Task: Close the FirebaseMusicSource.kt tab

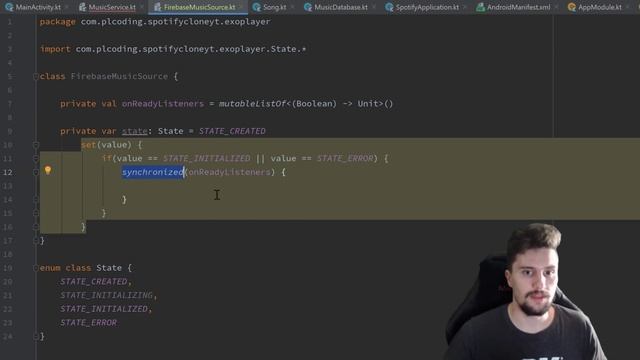Action: [241, 7]
